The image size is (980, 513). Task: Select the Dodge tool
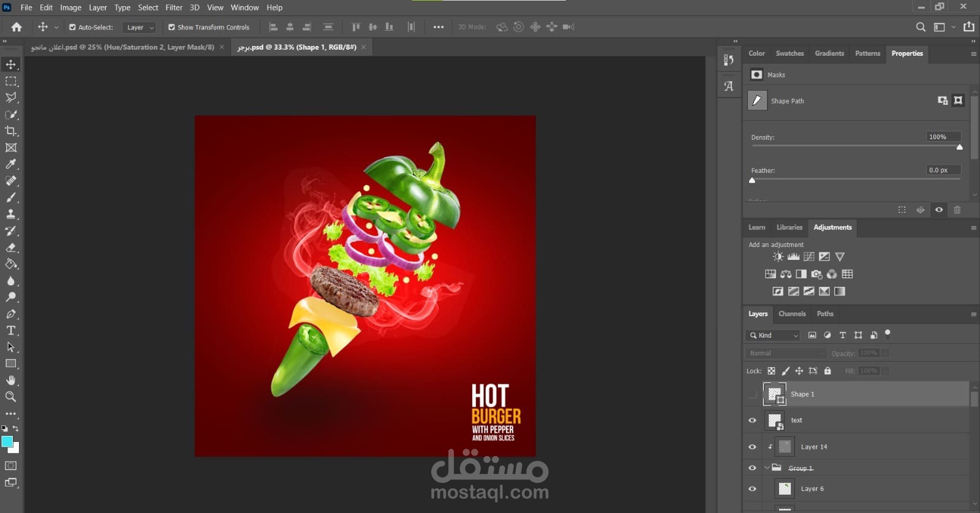11,297
